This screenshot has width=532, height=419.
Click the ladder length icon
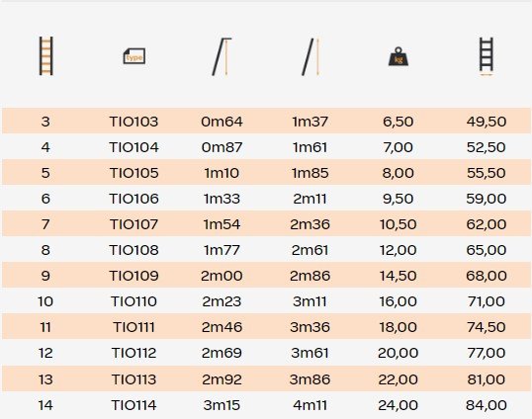(310, 57)
